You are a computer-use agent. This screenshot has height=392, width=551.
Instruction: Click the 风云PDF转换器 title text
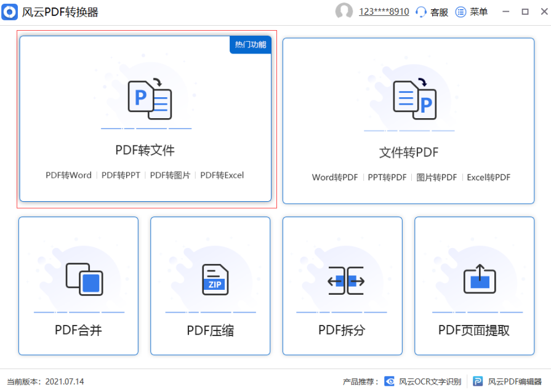point(60,12)
